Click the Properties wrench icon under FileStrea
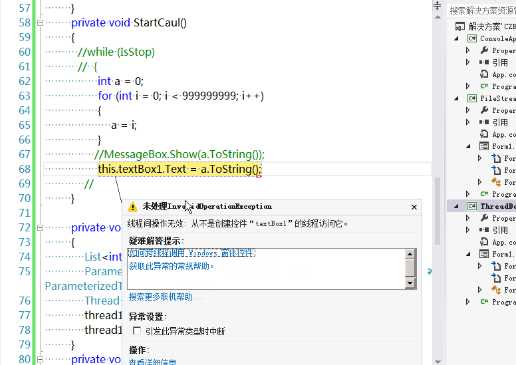This screenshot has height=365, width=516. click(484, 110)
